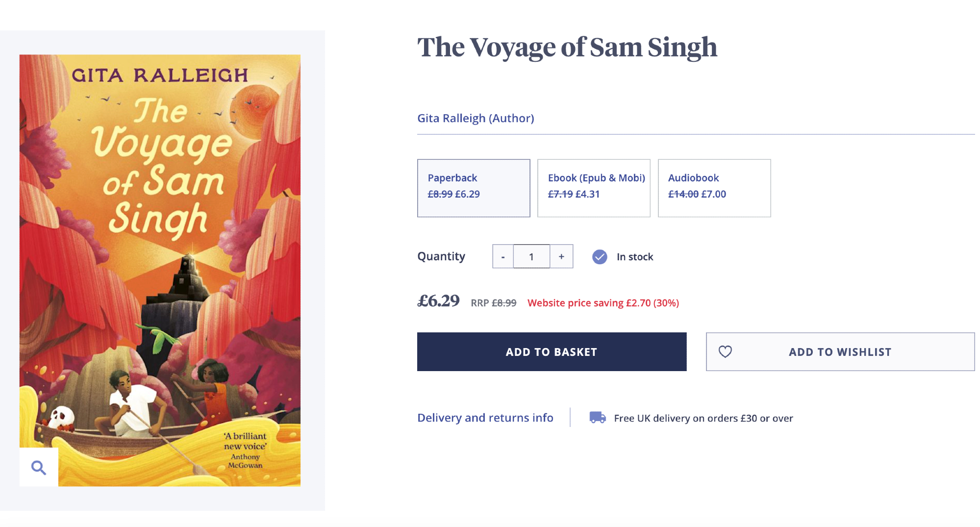Decrease quantity with the minus button
Viewport: 980px width, 527px height.
503,257
